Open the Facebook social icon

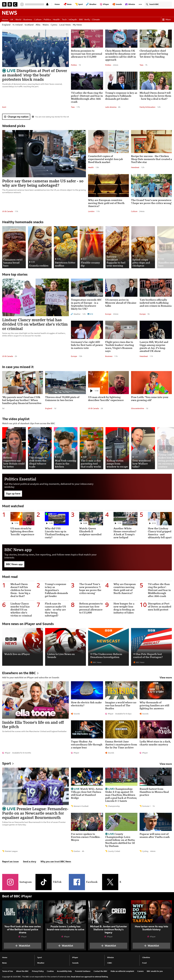(77, 882)
